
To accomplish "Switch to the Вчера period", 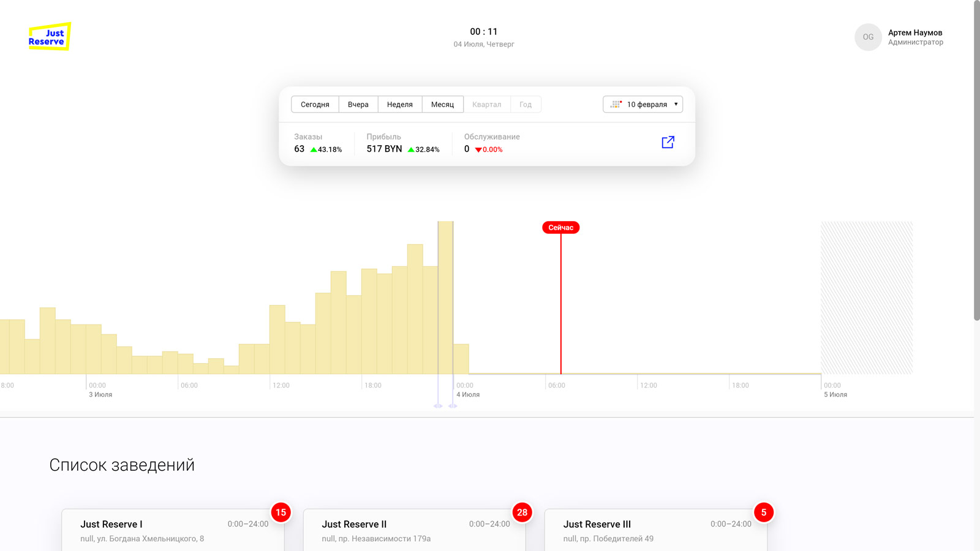I will (358, 105).
